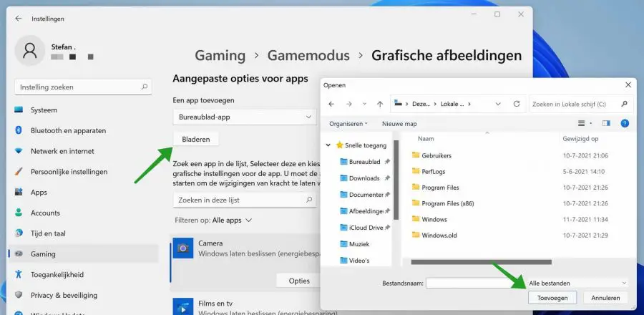Select the Program Files (x86) folder
Screen dimensions: 644x315
tap(443, 204)
